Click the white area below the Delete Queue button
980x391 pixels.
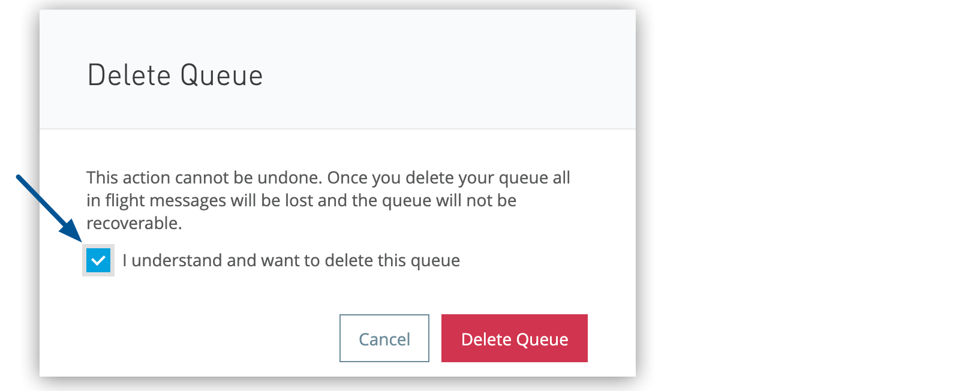(514, 369)
